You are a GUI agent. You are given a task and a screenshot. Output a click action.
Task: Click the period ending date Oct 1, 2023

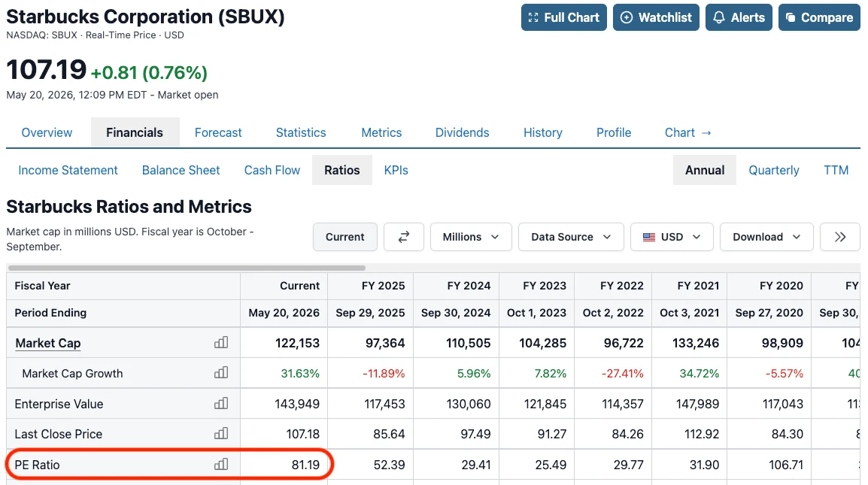pos(536,313)
